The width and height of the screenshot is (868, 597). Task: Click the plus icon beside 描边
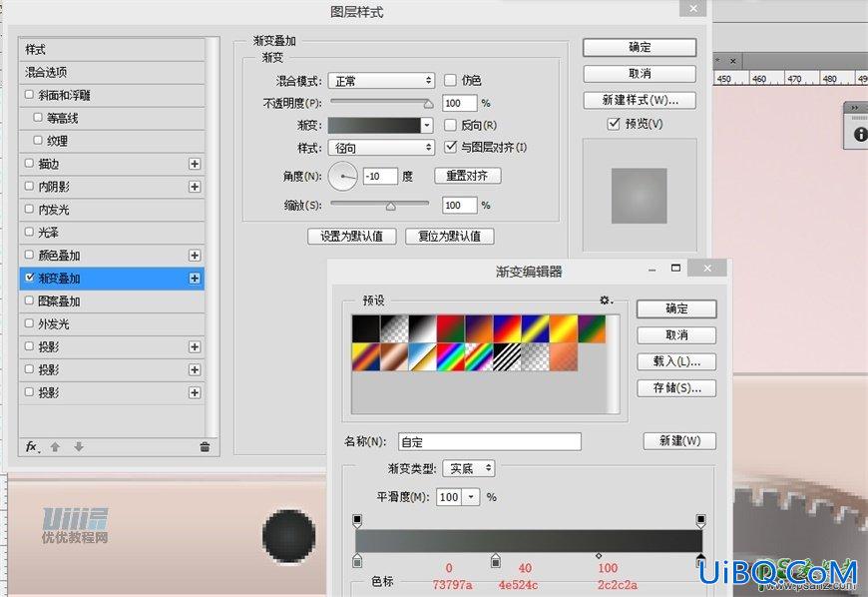tap(195, 164)
